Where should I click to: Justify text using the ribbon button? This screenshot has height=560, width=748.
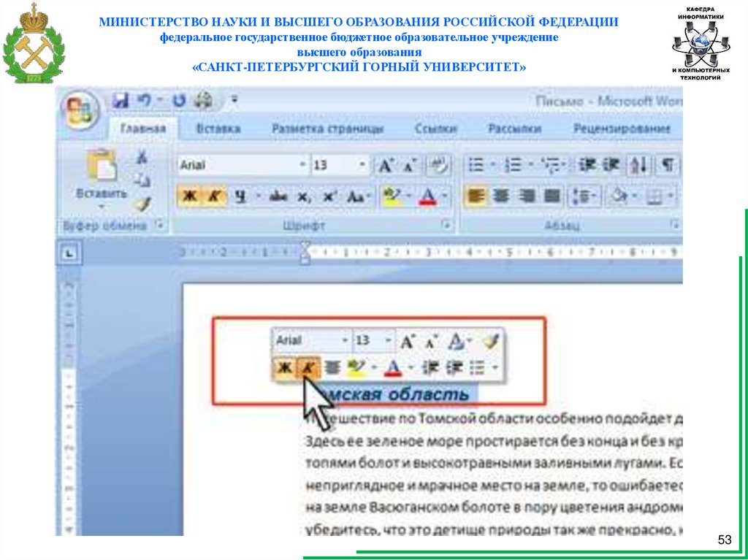[x=552, y=196]
